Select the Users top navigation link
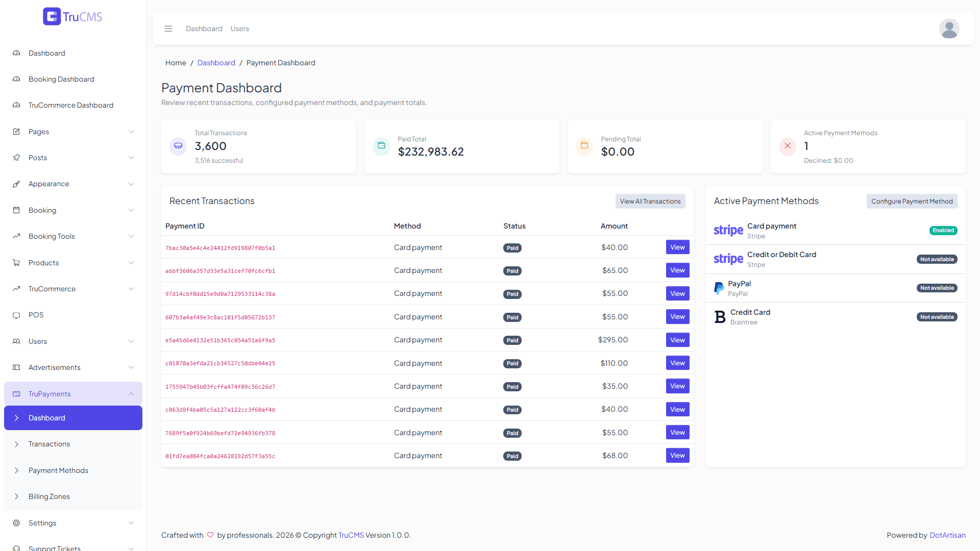 coord(239,29)
